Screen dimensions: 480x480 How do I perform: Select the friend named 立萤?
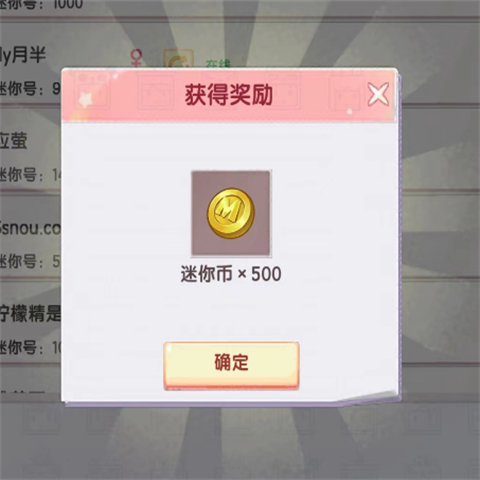(x=13, y=141)
